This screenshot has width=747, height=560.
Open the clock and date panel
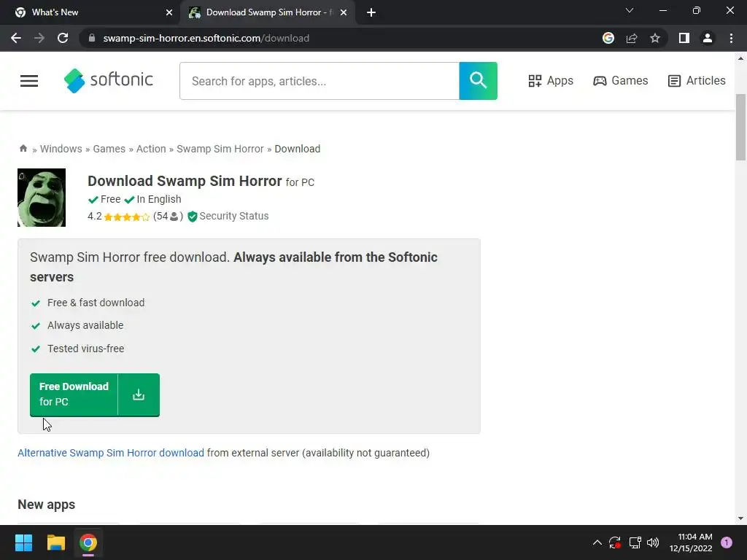pos(691,542)
